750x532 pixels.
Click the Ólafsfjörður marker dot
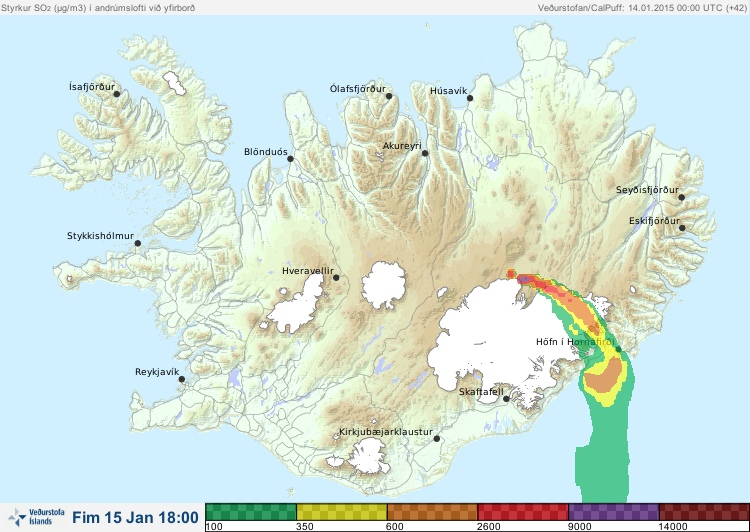[x=389, y=96]
